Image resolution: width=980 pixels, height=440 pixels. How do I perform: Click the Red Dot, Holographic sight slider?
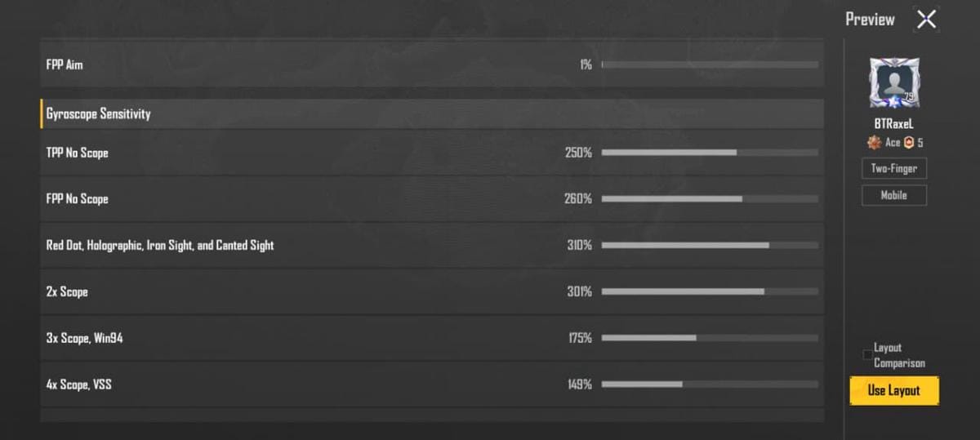pyautogui.click(x=710, y=245)
